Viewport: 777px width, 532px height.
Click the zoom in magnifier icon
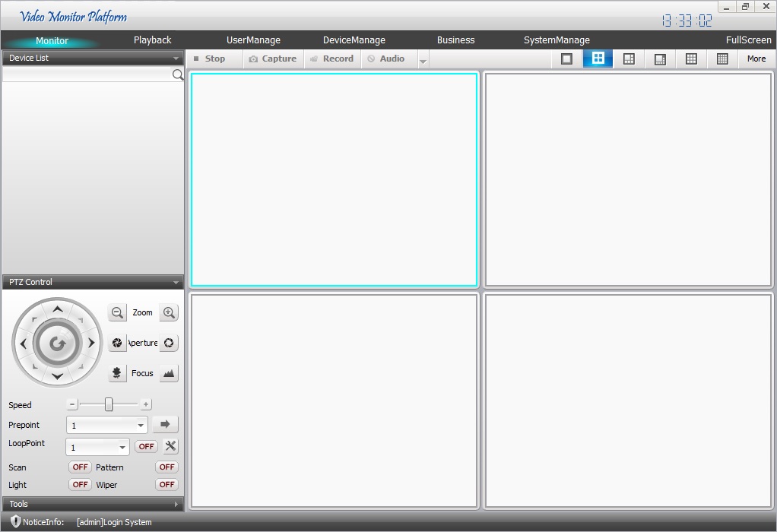[x=169, y=312]
